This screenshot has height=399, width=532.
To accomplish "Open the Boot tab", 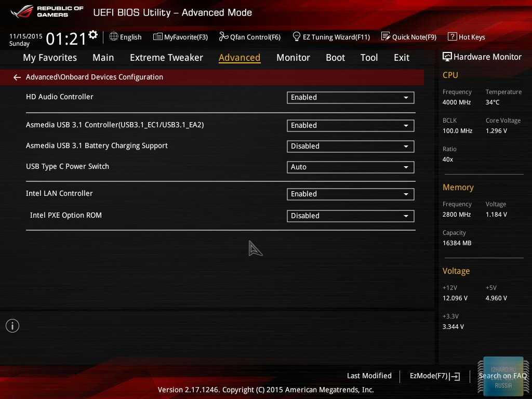I will [x=335, y=58].
